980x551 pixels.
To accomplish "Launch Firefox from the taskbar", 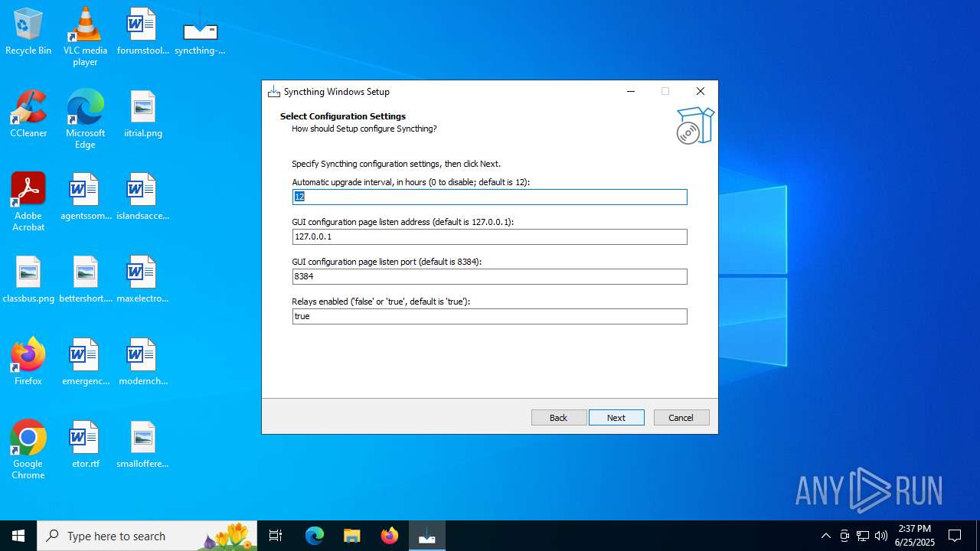I will point(390,536).
